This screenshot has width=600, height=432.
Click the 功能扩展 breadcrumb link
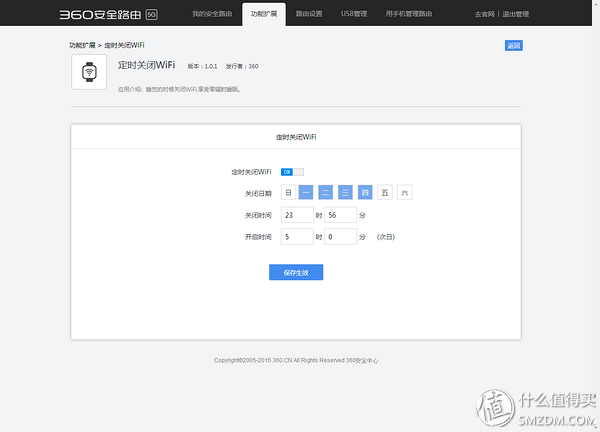(x=83, y=46)
